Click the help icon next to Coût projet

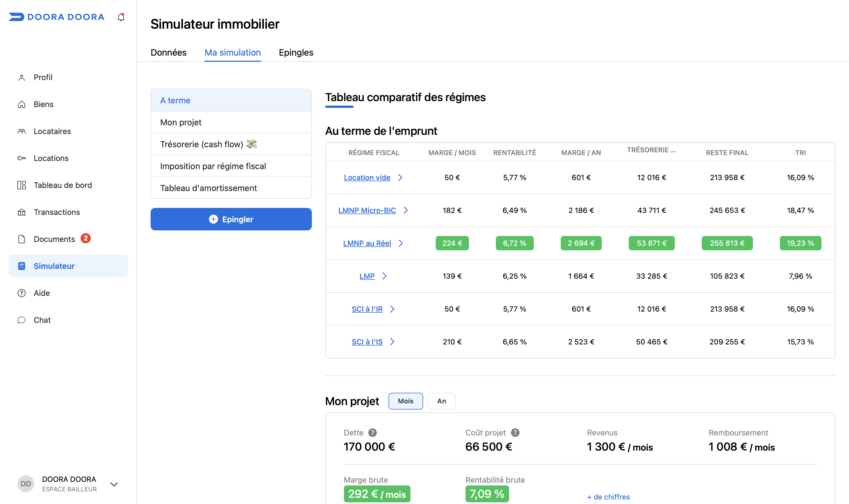(x=515, y=433)
